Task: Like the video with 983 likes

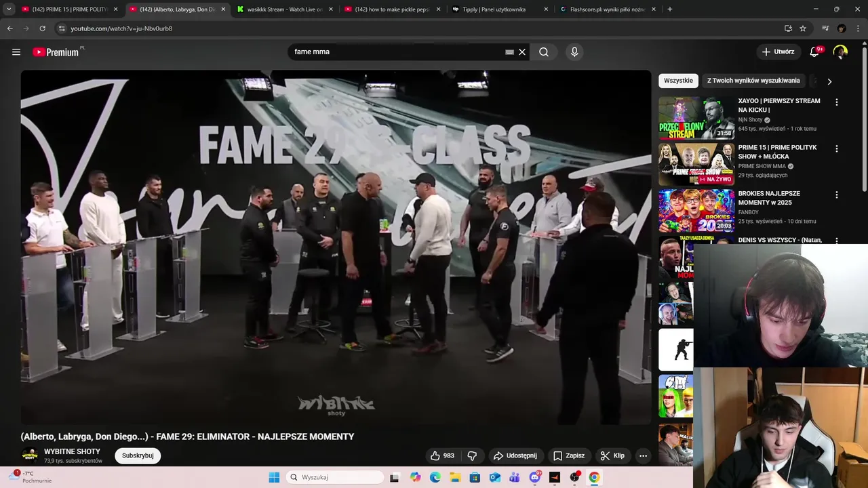Action: point(442,455)
